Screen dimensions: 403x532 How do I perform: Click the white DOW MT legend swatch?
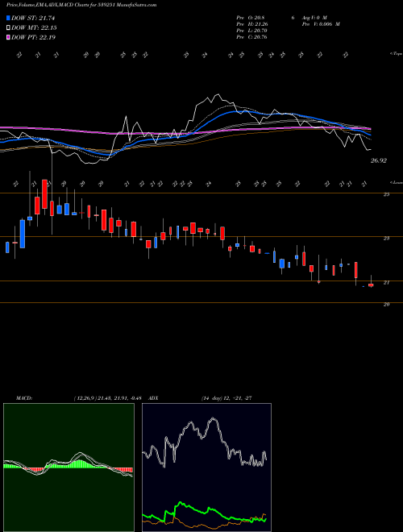[8, 27]
